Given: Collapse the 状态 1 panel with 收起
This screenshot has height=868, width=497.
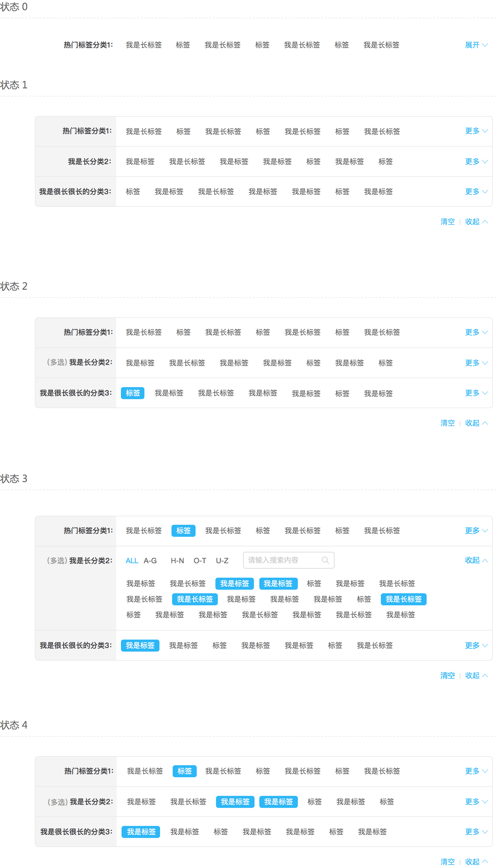Looking at the screenshot, I should click(476, 222).
